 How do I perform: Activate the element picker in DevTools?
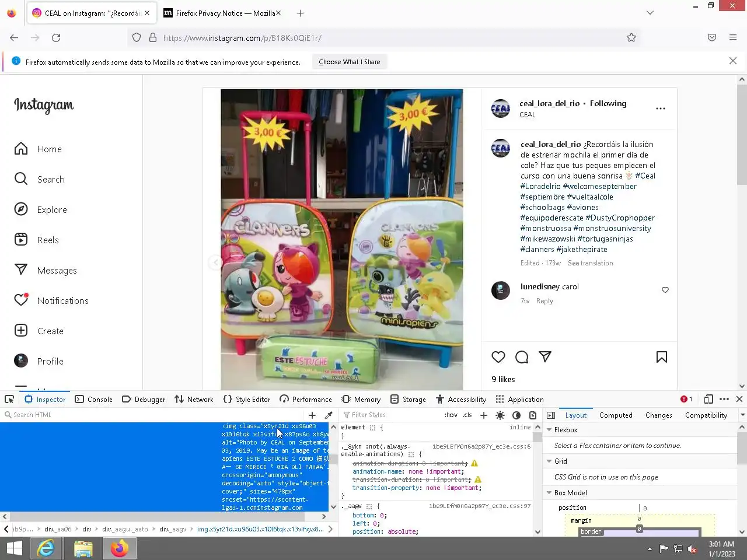point(9,400)
